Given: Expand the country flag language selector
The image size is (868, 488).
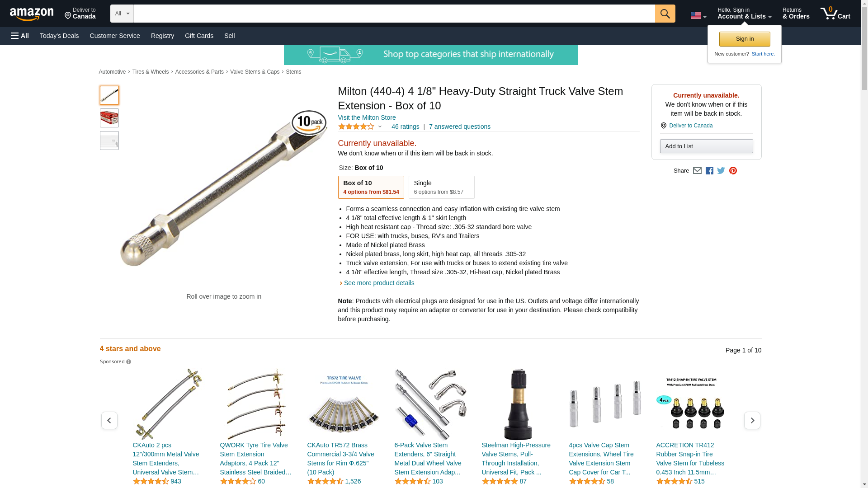Looking at the screenshot, I should (698, 16).
